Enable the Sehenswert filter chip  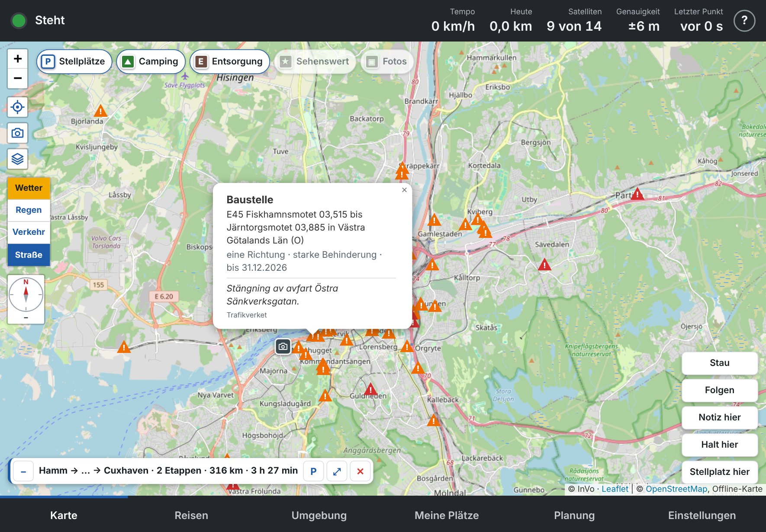pyautogui.click(x=315, y=61)
